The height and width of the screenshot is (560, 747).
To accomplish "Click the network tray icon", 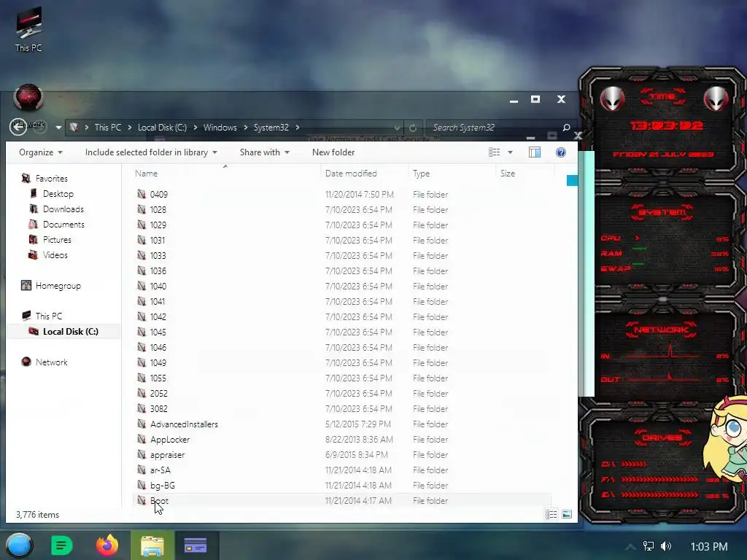I will [x=649, y=546].
